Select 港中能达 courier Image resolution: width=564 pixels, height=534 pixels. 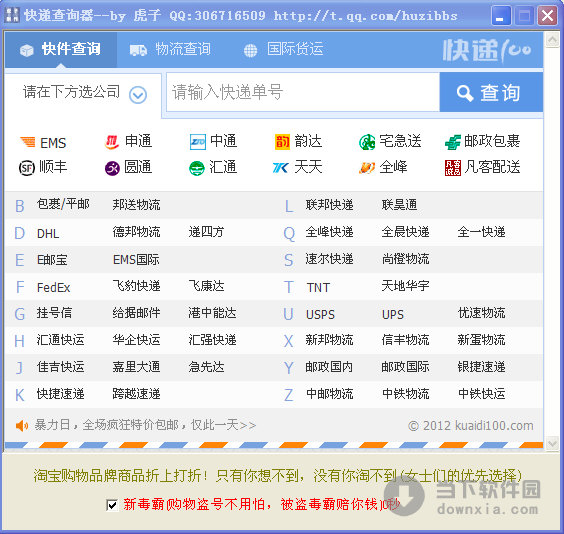(212, 313)
